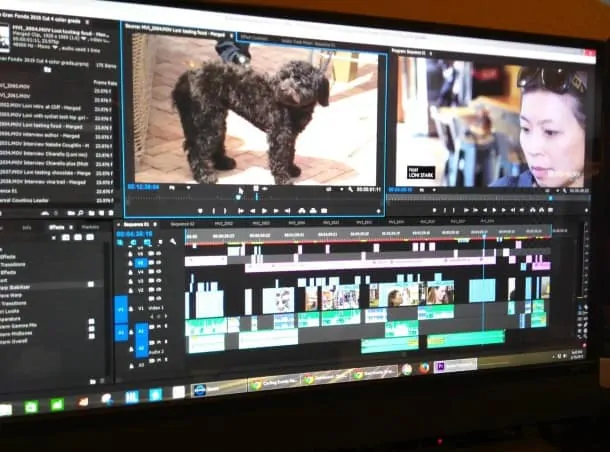This screenshot has height=452, width=610.
Task: Click the timeline playhead on ruler
Action: pyautogui.click(x=484, y=236)
